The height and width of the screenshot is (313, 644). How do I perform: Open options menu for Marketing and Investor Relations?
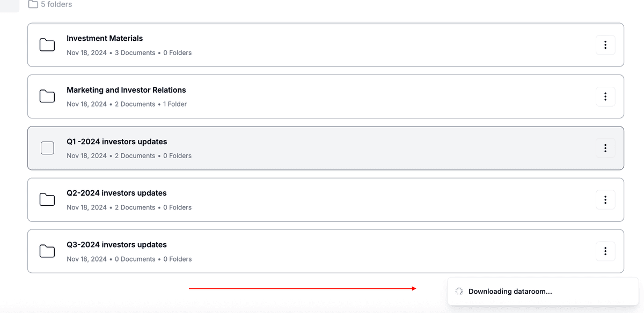(x=605, y=96)
